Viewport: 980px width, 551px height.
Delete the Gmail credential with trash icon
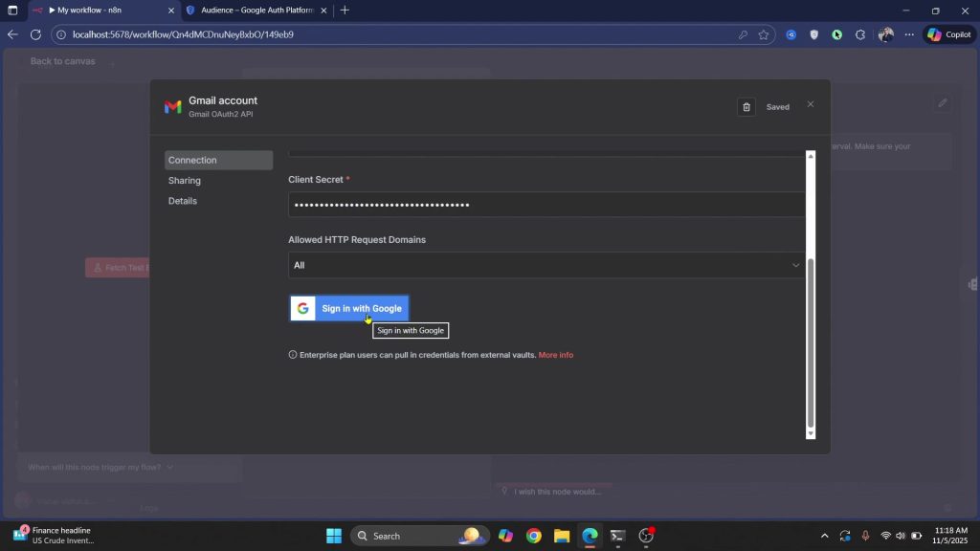pyautogui.click(x=746, y=107)
